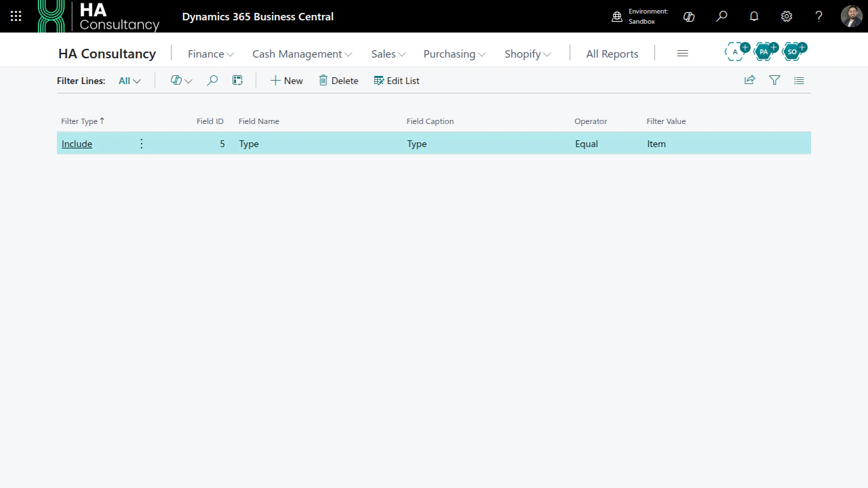The height and width of the screenshot is (488, 868).
Task: Click the Field ID column header
Action: point(210,121)
